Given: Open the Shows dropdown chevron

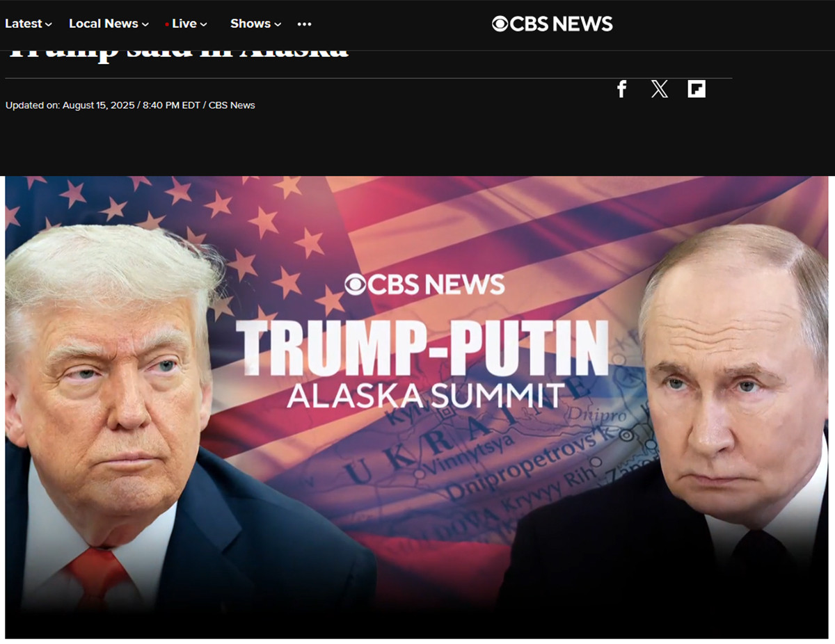Looking at the screenshot, I should pos(278,24).
